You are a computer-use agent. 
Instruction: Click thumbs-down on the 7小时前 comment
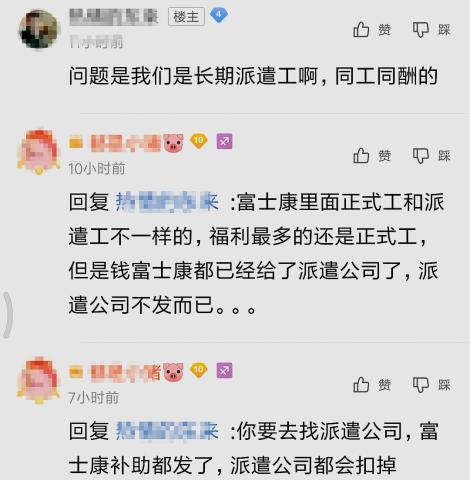point(432,385)
